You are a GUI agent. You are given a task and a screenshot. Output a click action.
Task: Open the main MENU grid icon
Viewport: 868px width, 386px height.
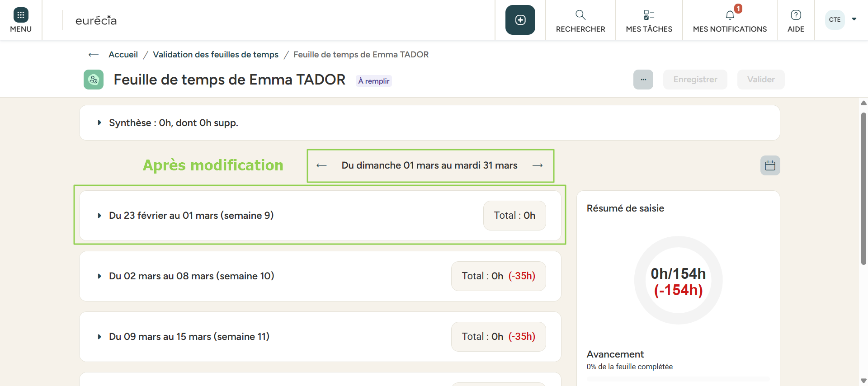(x=21, y=15)
